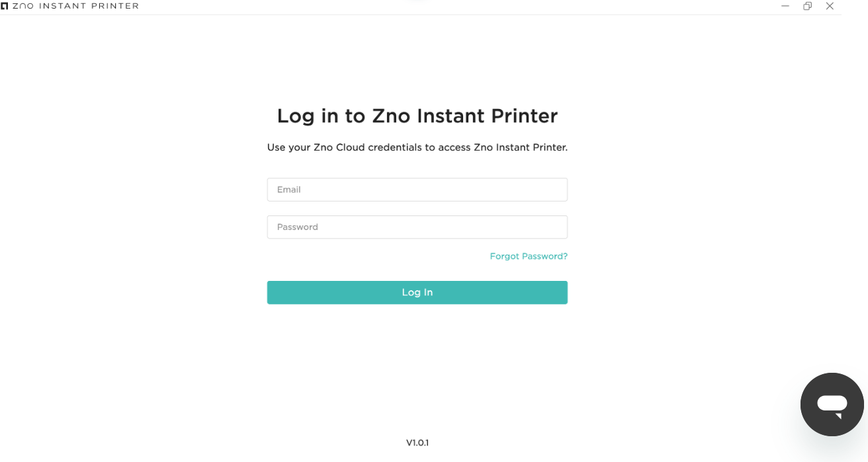Restore down the application window
The image size is (868, 462).
click(x=807, y=6)
